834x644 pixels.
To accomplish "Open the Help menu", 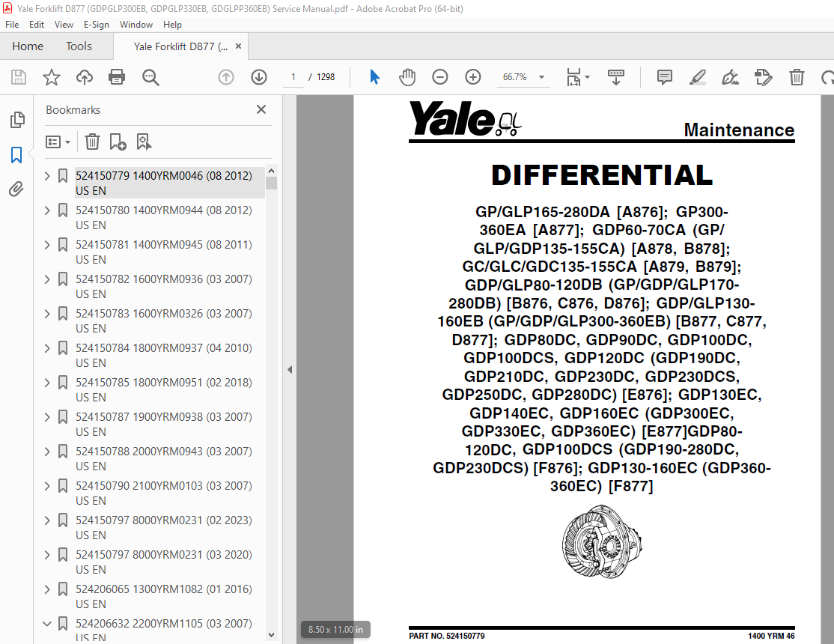I will coord(172,25).
